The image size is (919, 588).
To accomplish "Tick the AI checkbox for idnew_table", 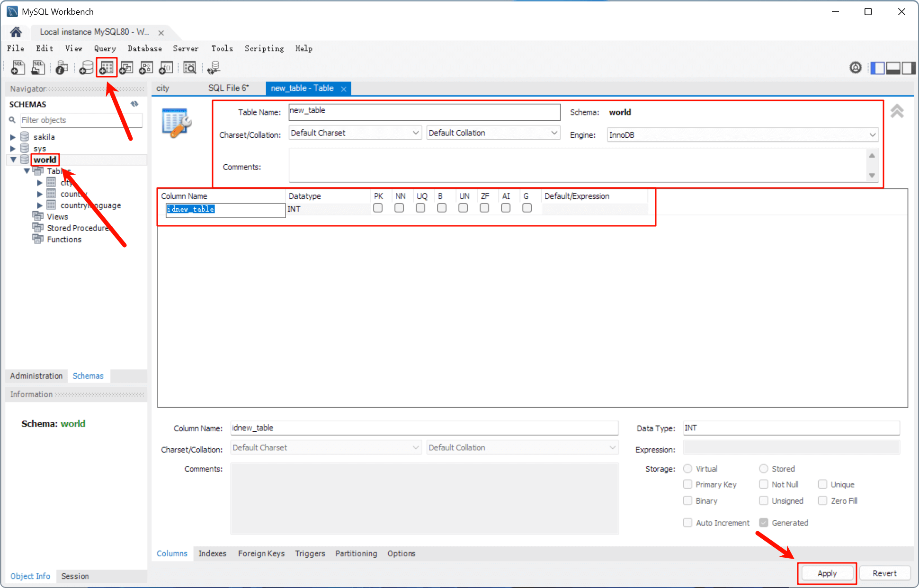I will pos(506,208).
